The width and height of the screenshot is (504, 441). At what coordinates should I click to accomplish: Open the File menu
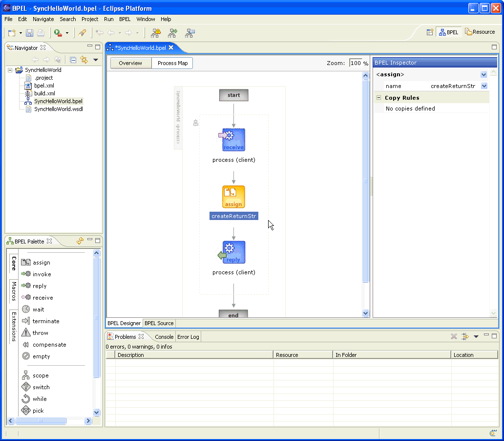(8, 19)
